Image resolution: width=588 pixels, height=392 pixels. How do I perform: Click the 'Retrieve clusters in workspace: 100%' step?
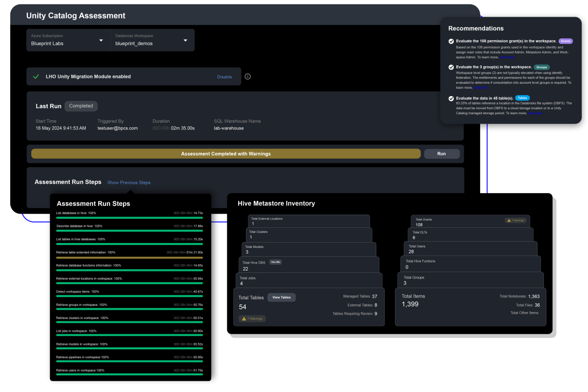(82, 318)
